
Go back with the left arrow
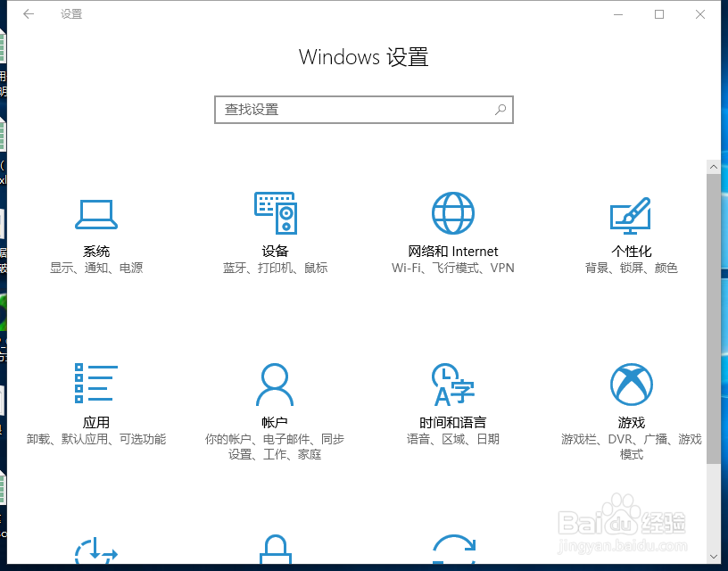coord(29,14)
